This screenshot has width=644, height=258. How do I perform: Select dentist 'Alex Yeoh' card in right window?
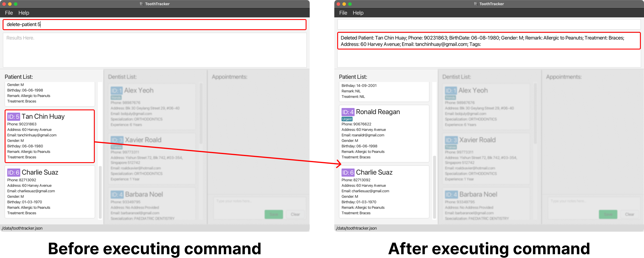486,107
